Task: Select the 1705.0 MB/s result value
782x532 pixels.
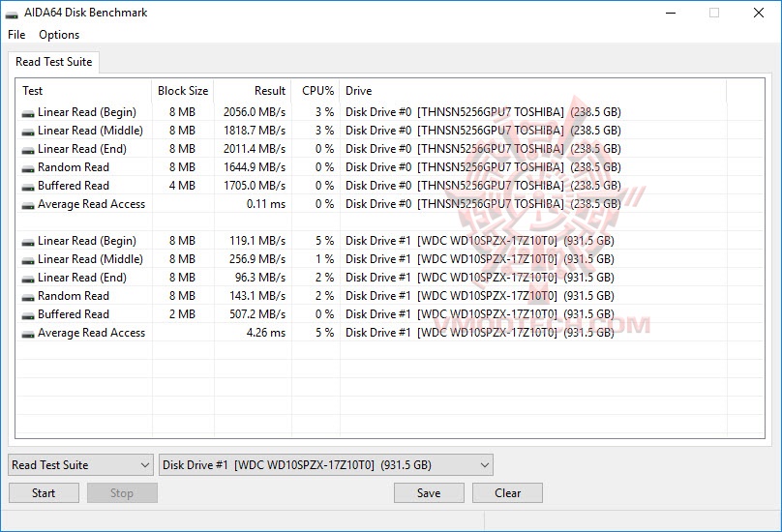Action: pos(255,186)
